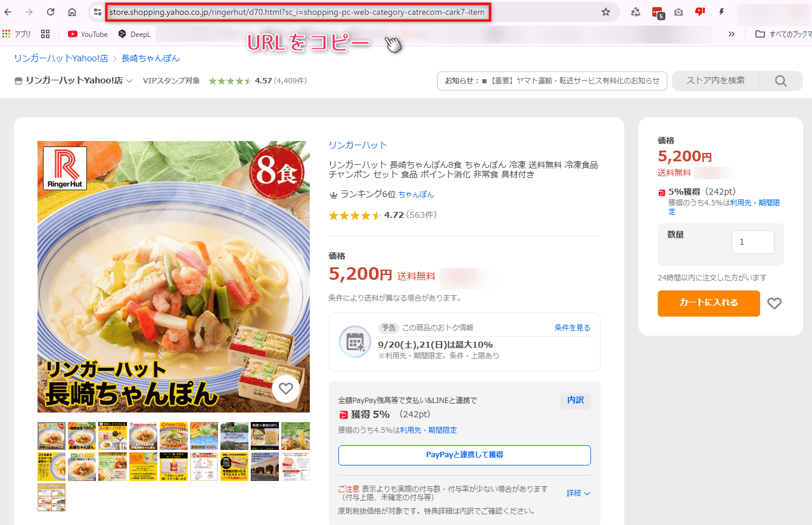Select the 冷凍庫が空いたらすぐにストック thumbnail
Screen dimensions: 812x525
pos(234,467)
